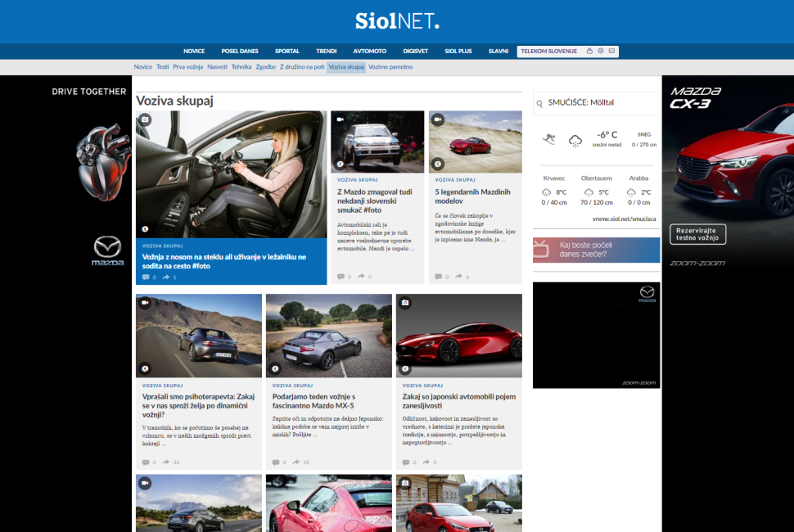The height and width of the screenshot is (532, 794).
Task: Open headline Vožnja z nosom na steklu
Action: (x=223, y=261)
